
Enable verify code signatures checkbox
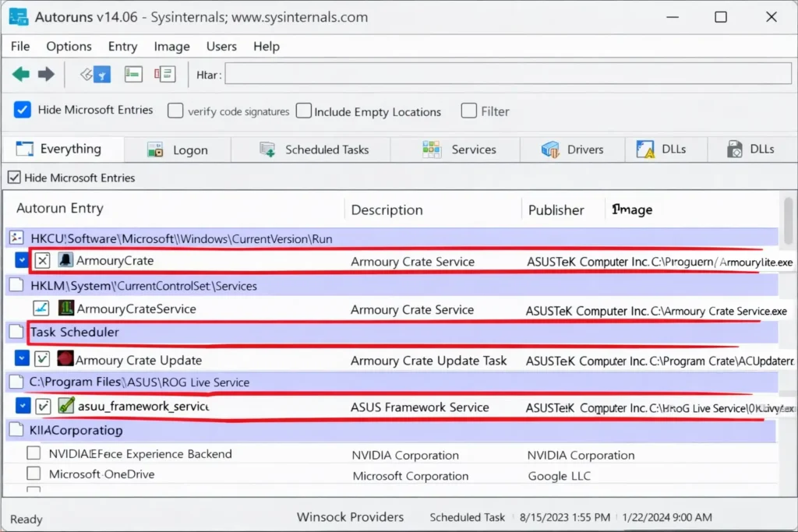(x=176, y=111)
